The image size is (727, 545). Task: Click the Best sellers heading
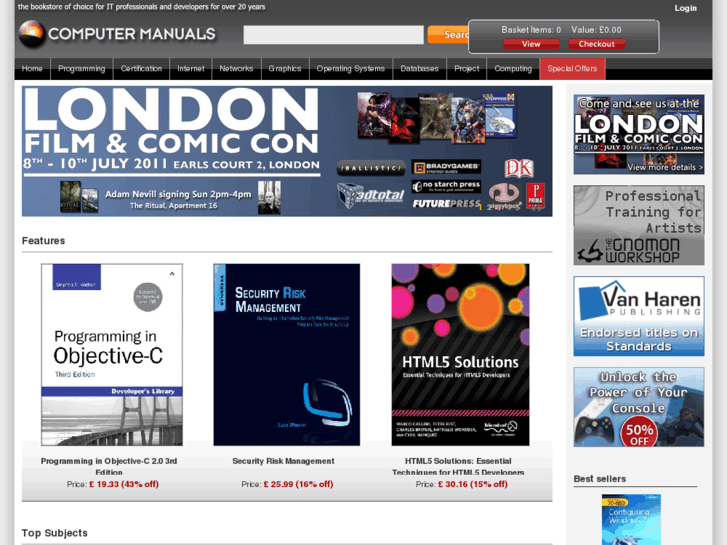tap(599, 479)
